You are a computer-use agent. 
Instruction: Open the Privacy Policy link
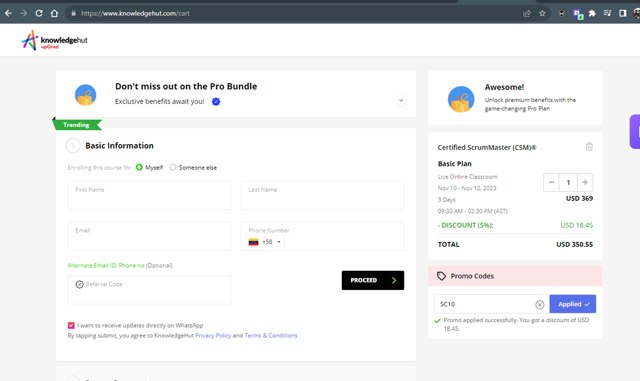point(213,335)
